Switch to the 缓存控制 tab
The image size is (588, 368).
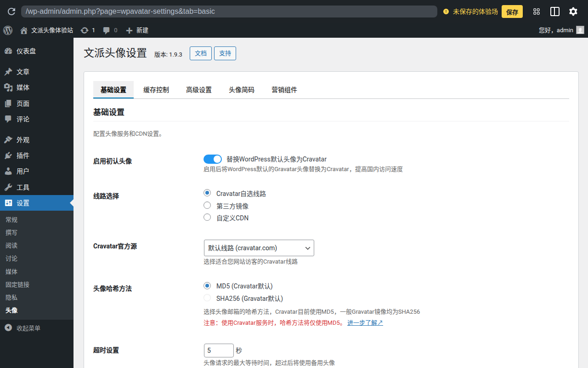click(x=156, y=90)
